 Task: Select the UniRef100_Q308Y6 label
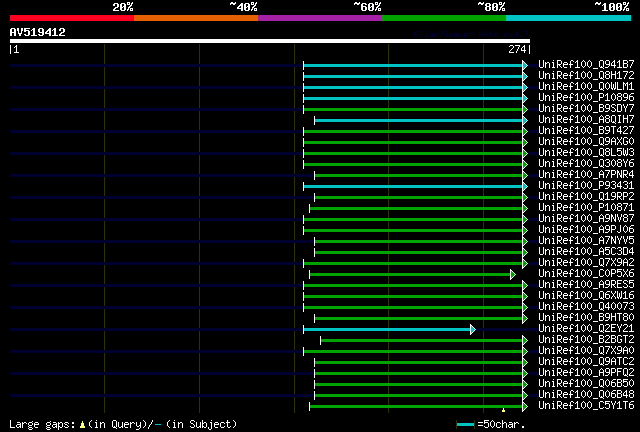click(586, 163)
